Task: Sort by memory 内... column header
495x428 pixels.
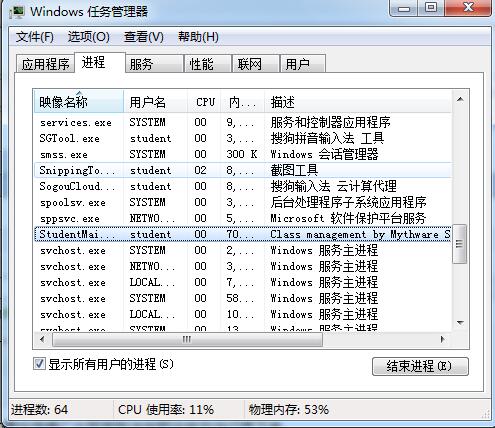Action: tap(242, 102)
